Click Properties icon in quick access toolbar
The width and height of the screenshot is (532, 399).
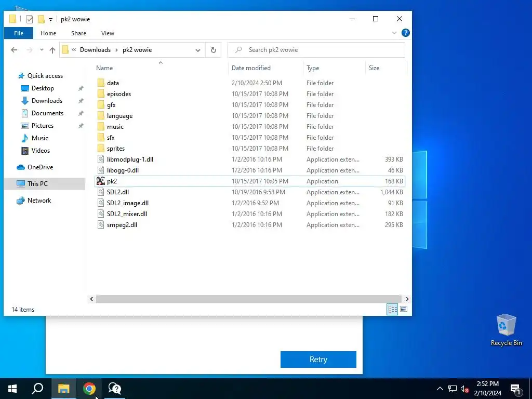pyautogui.click(x=30, y=19)
